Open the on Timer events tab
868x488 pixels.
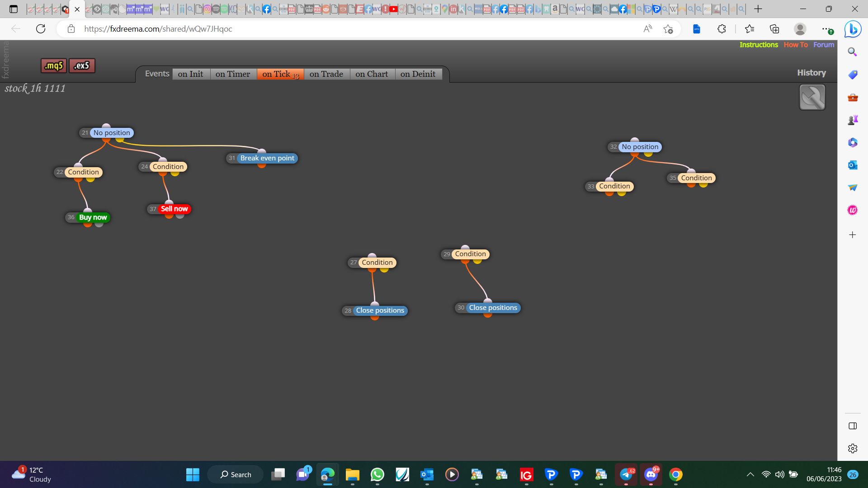pos(233,74)
